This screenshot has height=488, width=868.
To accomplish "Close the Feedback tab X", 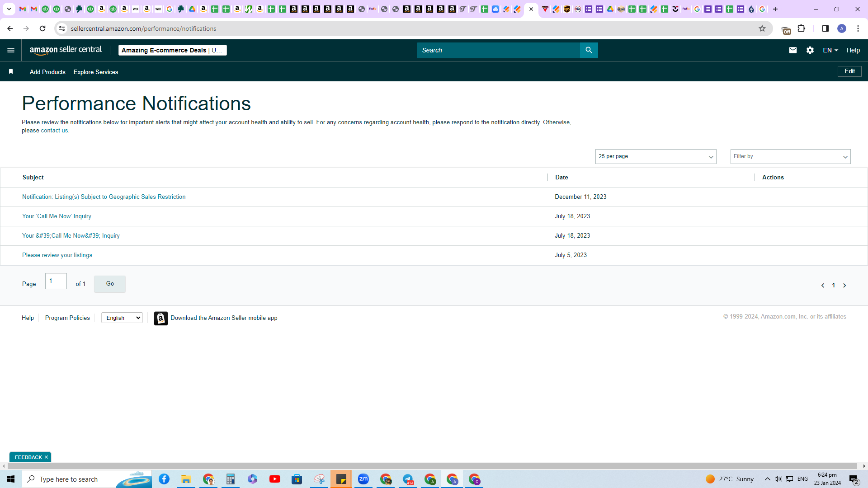I will pyautogui.click(x=46, y=457).
